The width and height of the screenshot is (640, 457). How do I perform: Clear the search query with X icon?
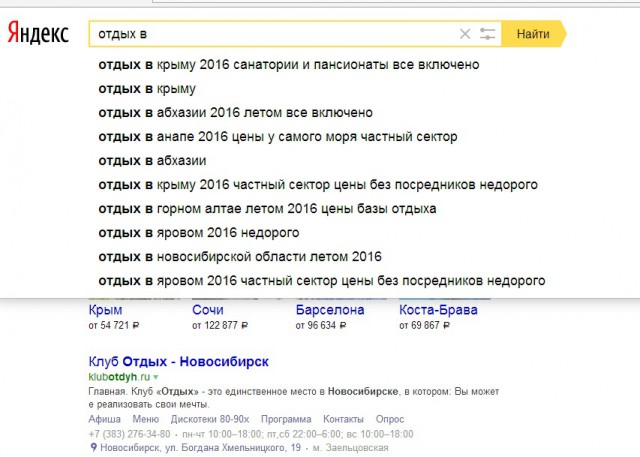[465, 34]
